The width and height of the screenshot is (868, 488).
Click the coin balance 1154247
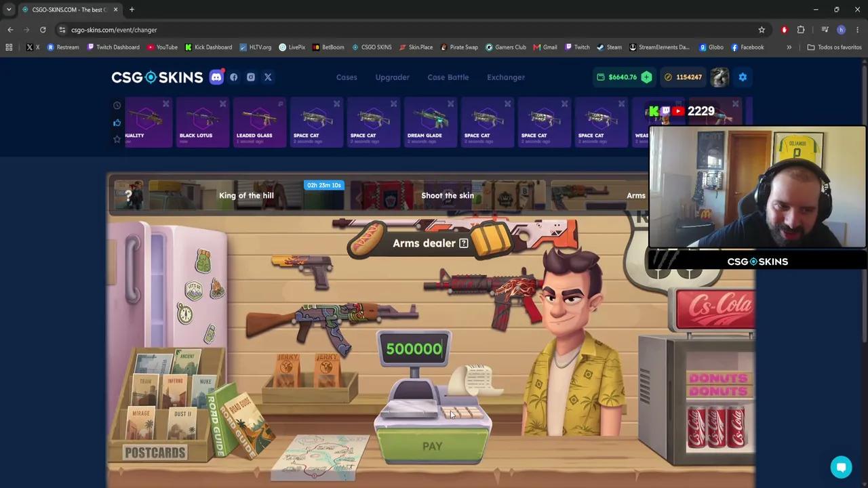tap(683, 77)
